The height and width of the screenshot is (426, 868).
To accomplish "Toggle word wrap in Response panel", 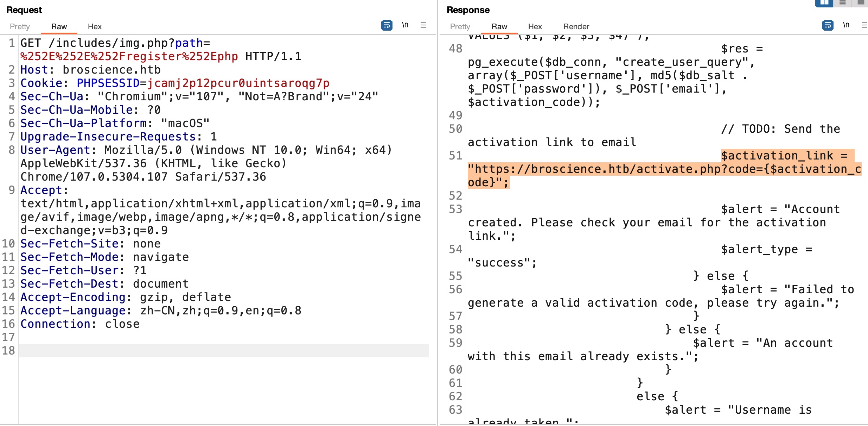I will [x=828, y=25].
